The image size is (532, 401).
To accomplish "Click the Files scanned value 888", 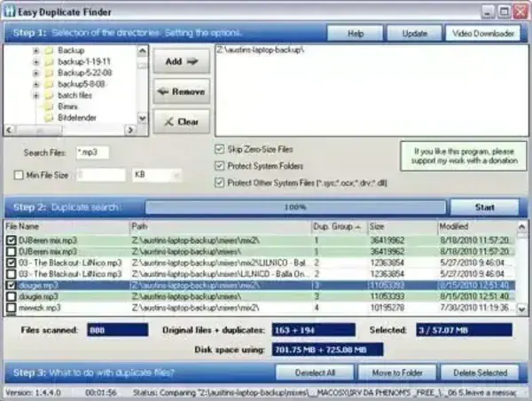I will click(117, 330).
